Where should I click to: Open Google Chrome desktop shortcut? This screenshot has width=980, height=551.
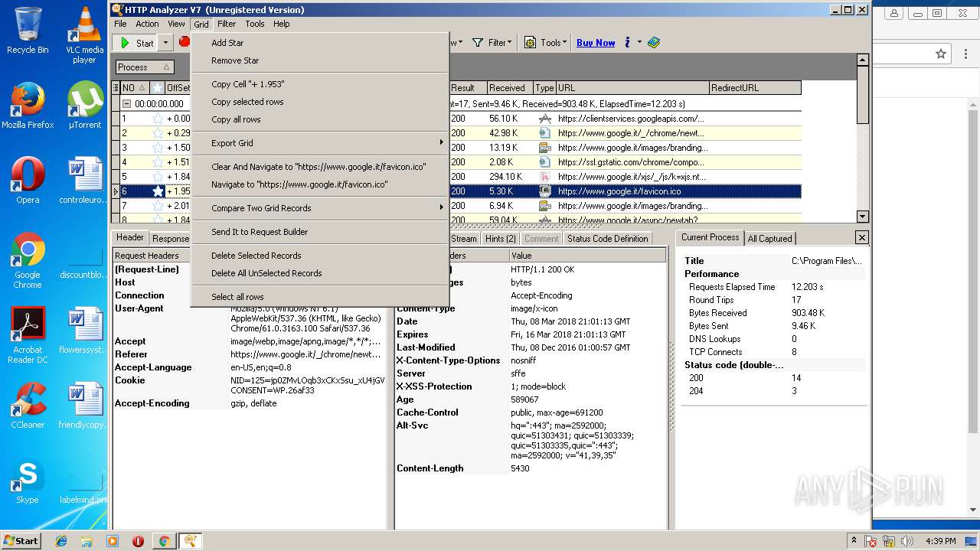point(28,262)
